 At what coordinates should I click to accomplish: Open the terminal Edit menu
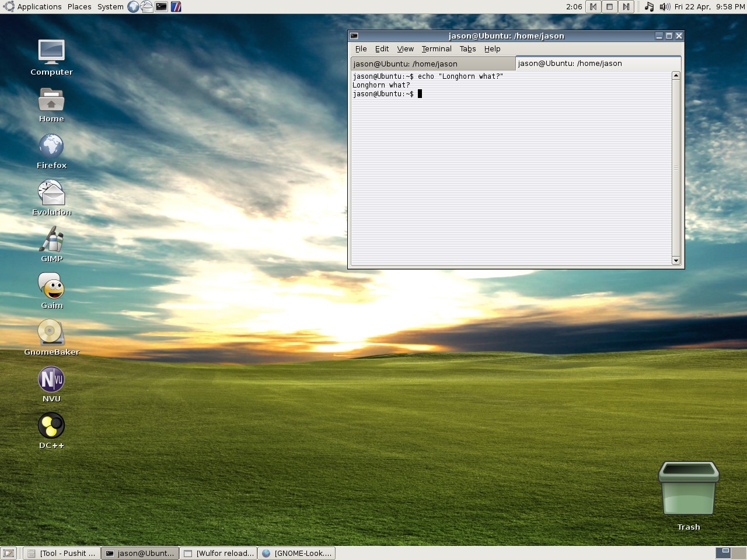click(x=382, y=49)
